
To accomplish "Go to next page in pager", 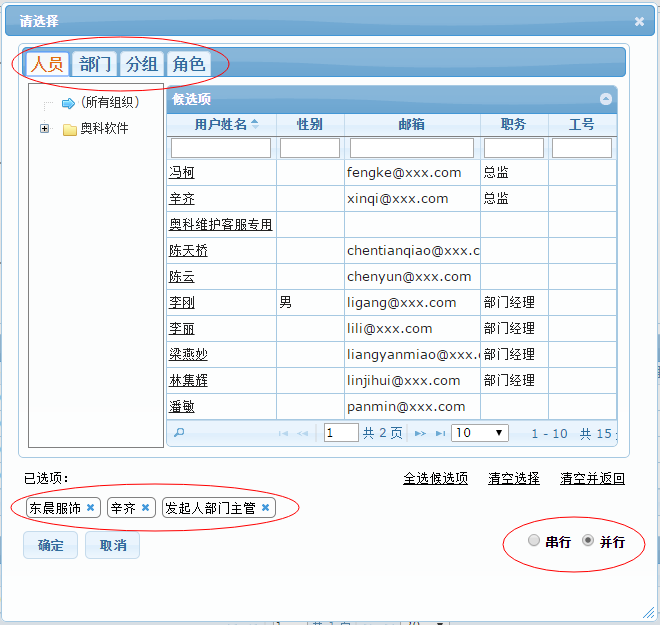I will pos(420,433).
